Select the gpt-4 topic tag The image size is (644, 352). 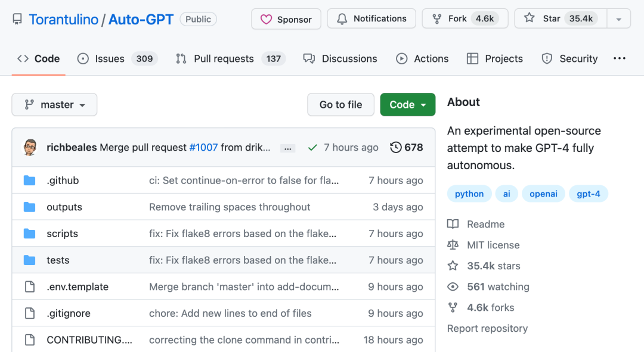[589, 194]
